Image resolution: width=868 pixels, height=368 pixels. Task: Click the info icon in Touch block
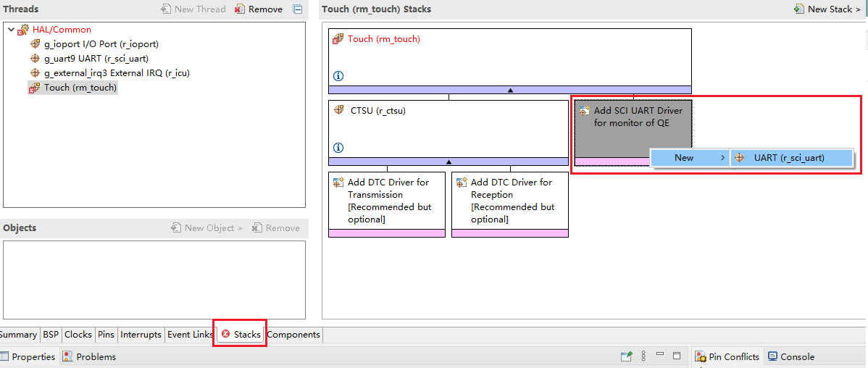pyautogui.click(x=338, y=76)
